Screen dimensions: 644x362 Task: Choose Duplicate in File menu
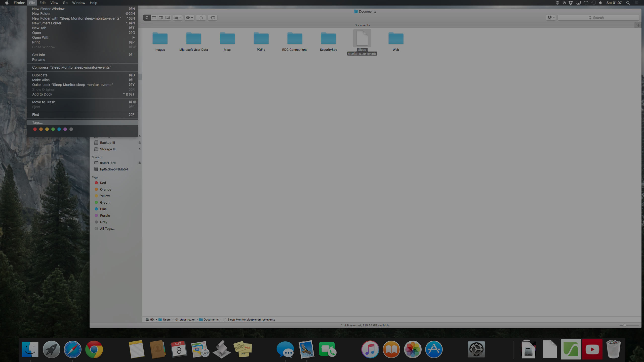[83, 75]
